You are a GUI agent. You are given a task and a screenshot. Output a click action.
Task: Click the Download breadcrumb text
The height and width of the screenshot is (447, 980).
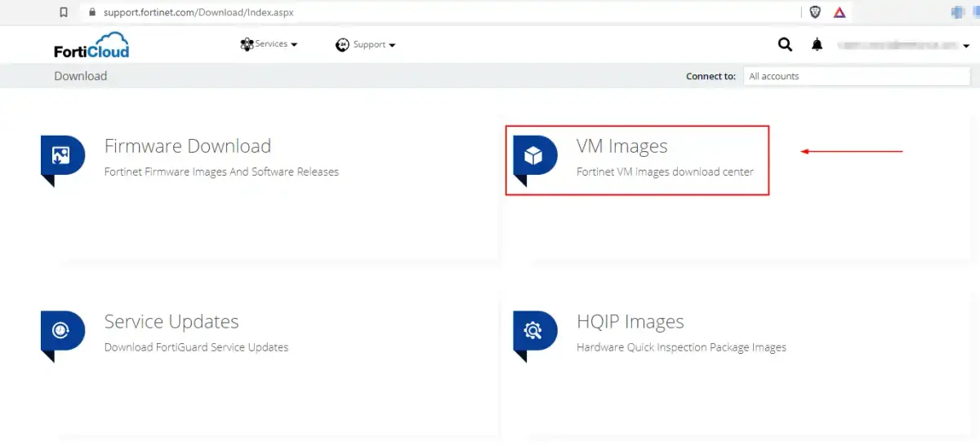point(80,76)
